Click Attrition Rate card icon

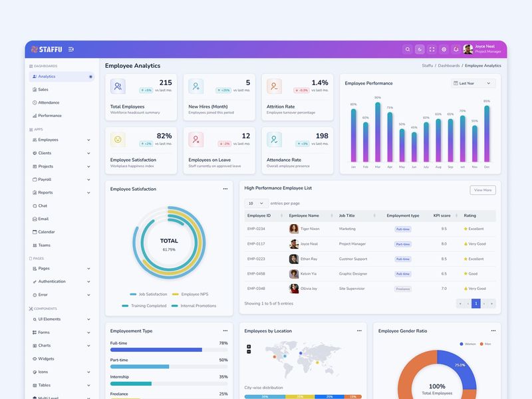coord(274,86)
